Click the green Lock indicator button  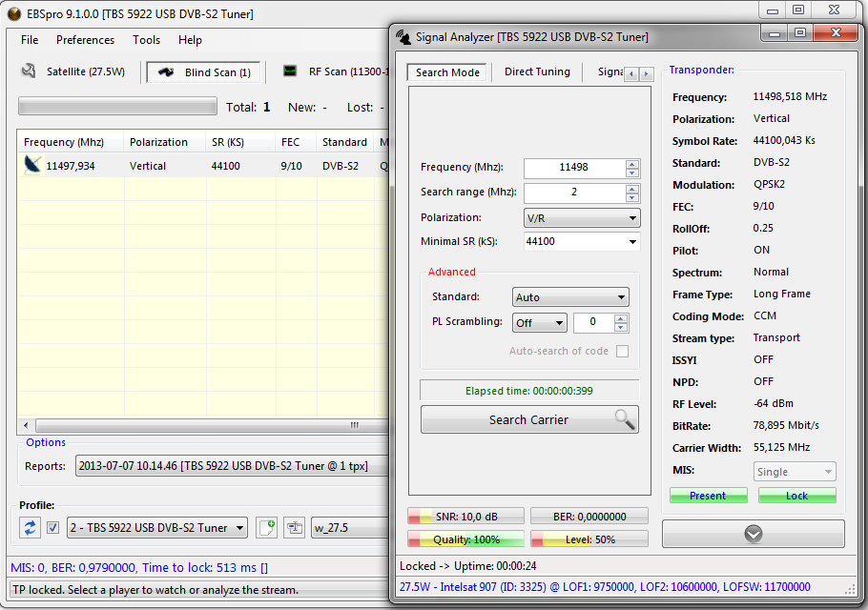796,496
